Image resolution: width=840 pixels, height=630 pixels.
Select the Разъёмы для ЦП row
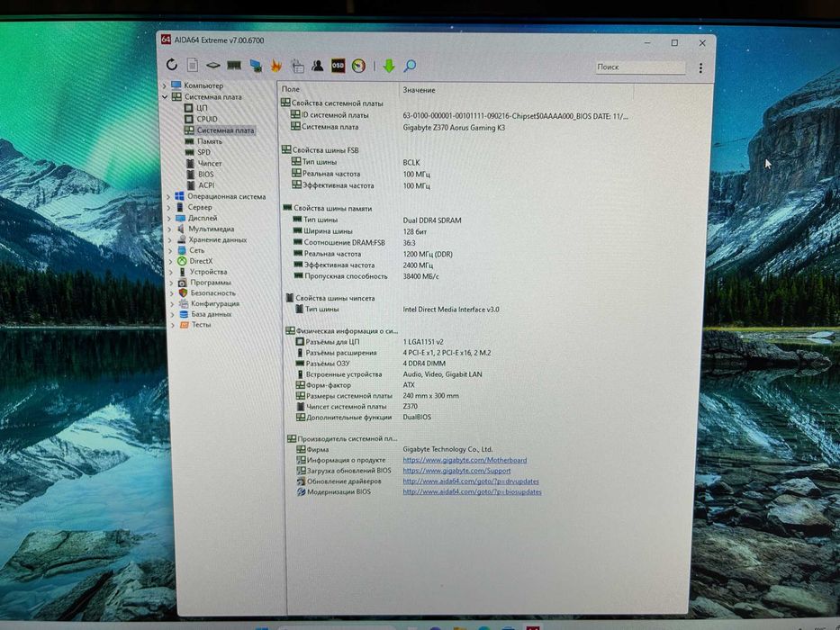[370, 342]
